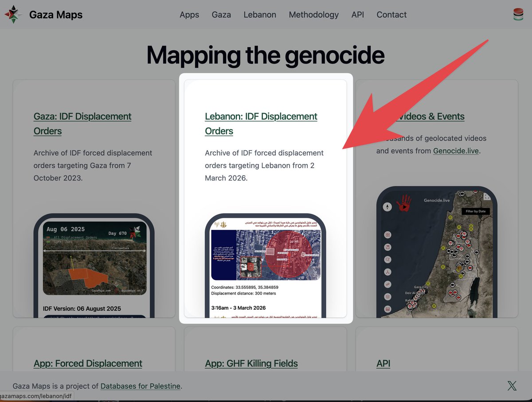532x402 pixels.
Task: Click the ruler measure icon in map preview
Action: pos(387,284)
